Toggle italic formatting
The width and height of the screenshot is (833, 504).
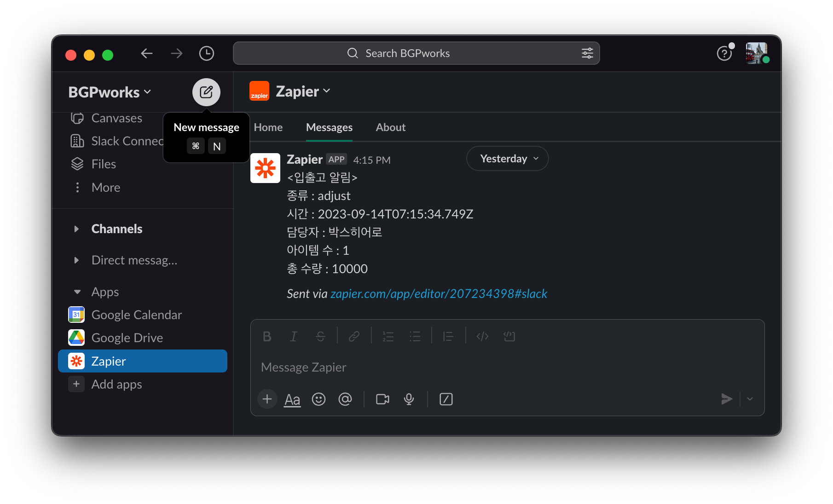click(x=294, y=337)
